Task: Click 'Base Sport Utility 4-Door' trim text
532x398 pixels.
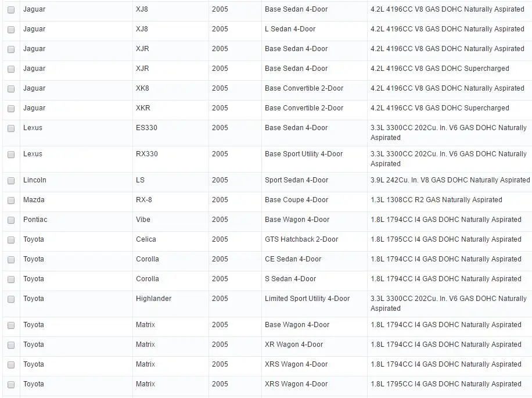Action: pos(304,154)
